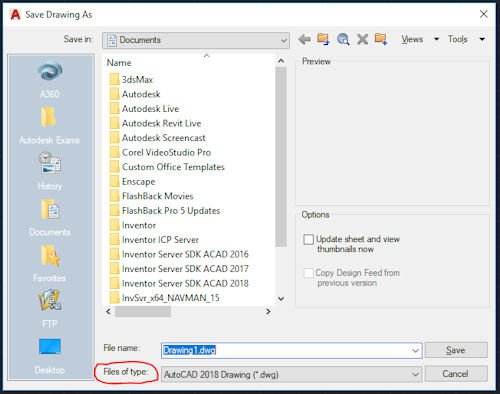Screen dimensions: 500x394
Task: Click the 3dsMax folder icon
Action: pos(114,79)
